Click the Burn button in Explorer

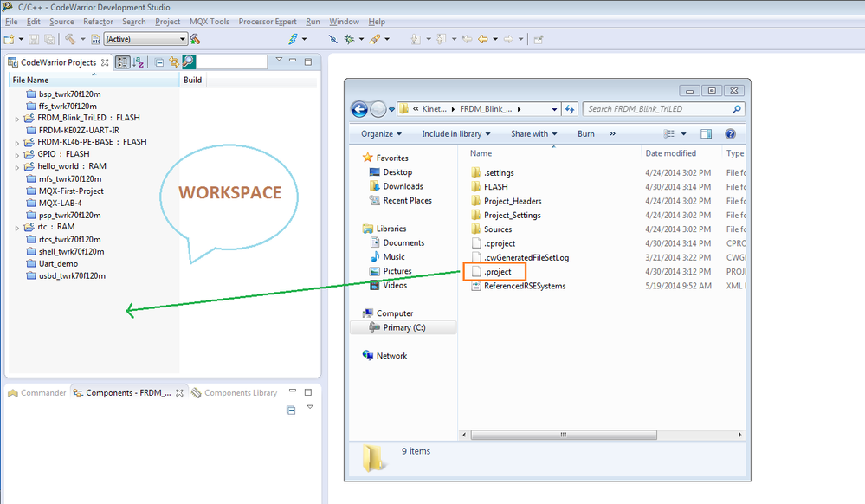point(586,134)
